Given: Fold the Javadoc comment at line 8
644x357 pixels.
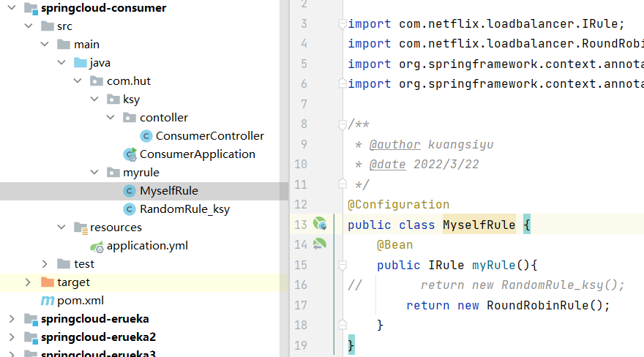Looking at the screenshot, I should click(342, 124).
